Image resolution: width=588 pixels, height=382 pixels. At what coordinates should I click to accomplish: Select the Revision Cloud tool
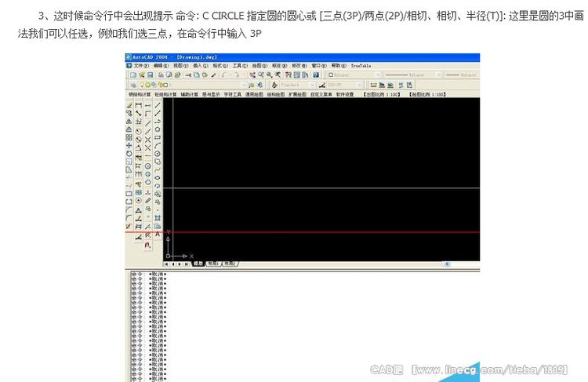(x=157, y=162)
